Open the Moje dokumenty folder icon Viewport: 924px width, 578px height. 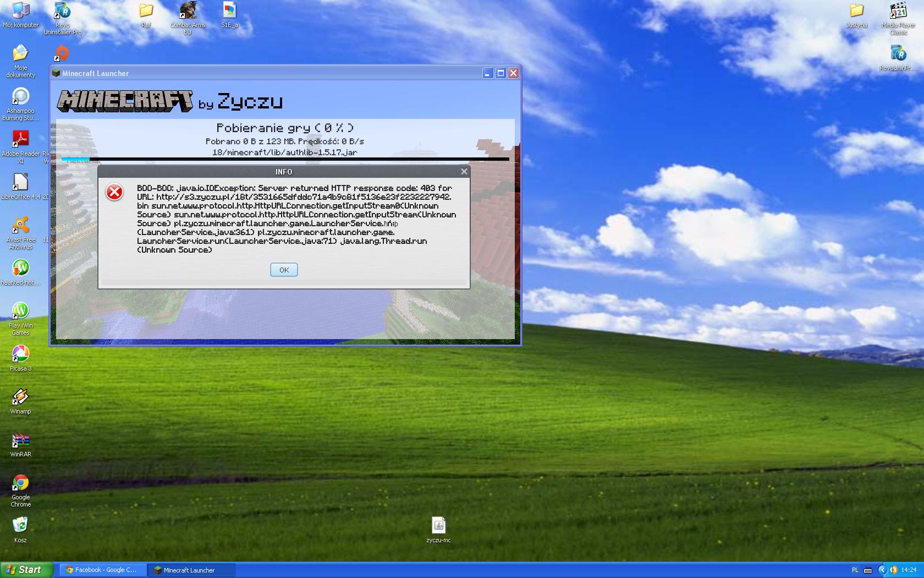coord(20,61)
